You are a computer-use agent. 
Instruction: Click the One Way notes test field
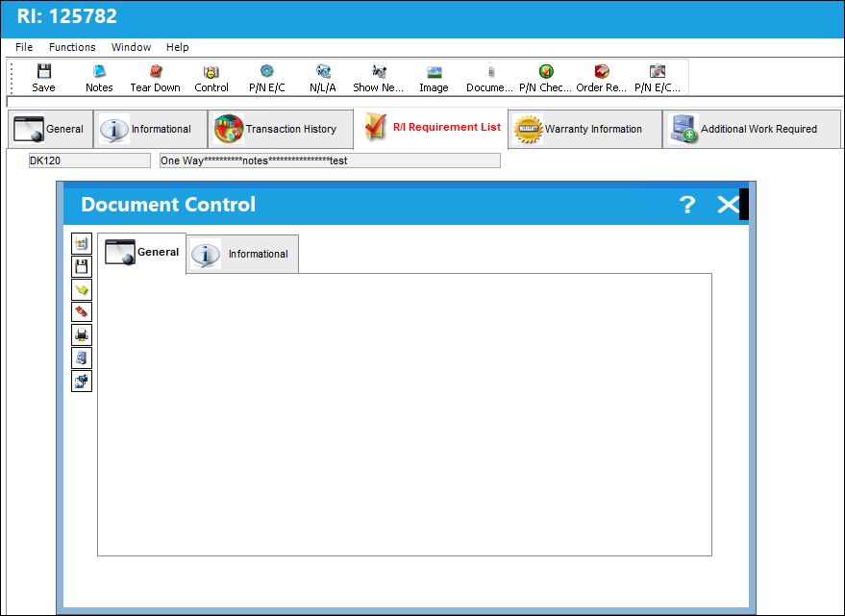tap(330, 160)
